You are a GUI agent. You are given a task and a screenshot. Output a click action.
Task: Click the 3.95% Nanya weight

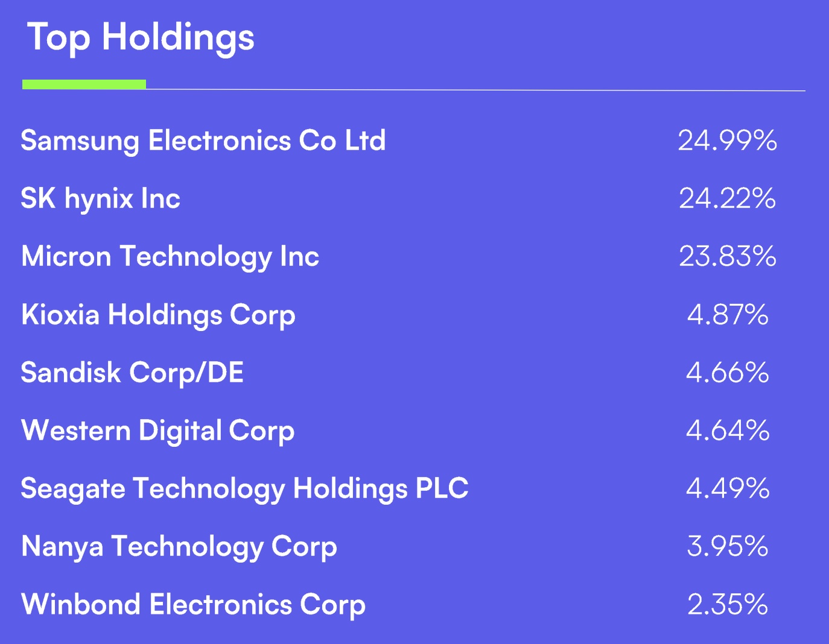point(727,546)
